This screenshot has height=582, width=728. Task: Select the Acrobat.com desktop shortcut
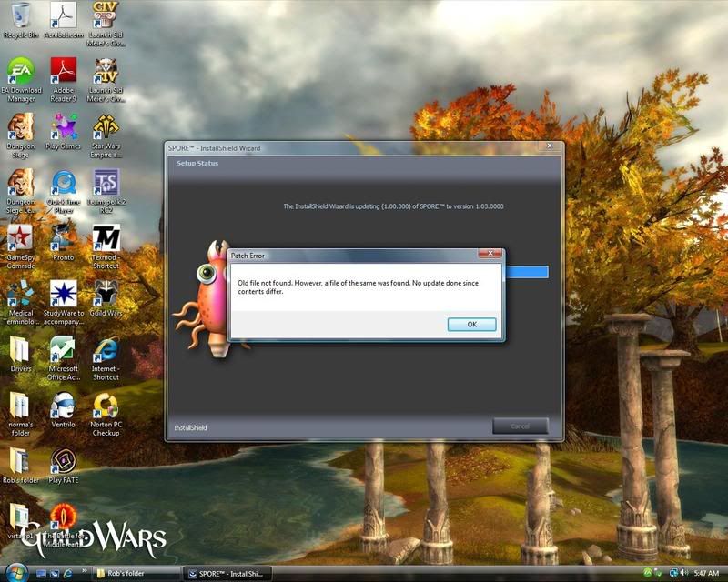[x=64, y=21]
